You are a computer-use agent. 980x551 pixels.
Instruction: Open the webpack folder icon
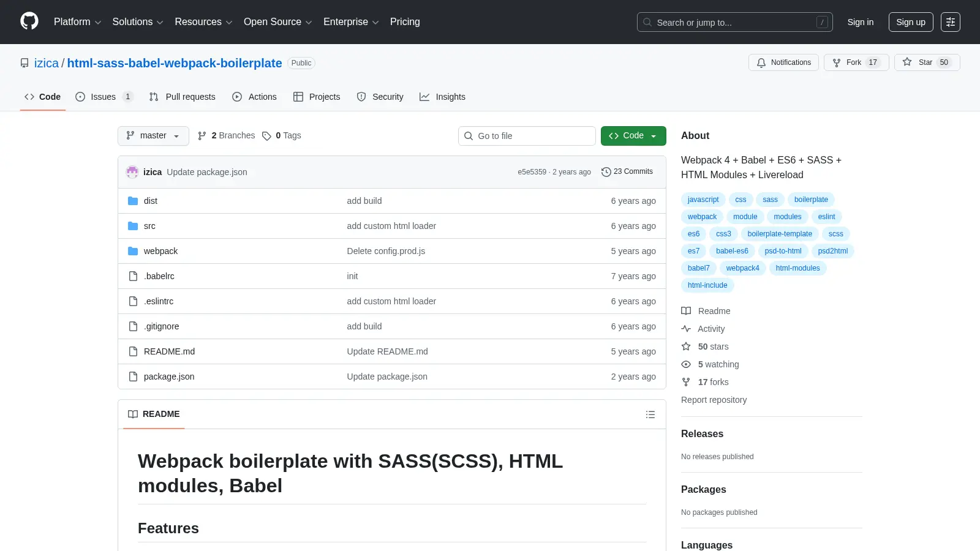(x=133, y=251)
